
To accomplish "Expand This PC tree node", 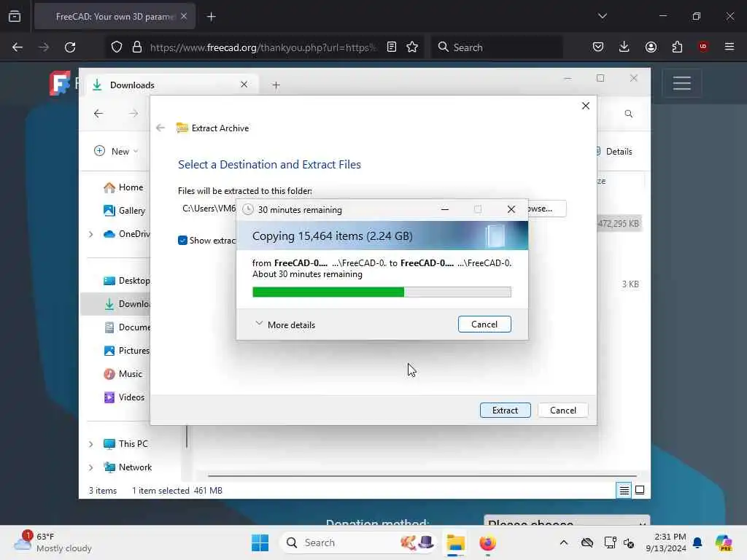I will click(90, 444).
